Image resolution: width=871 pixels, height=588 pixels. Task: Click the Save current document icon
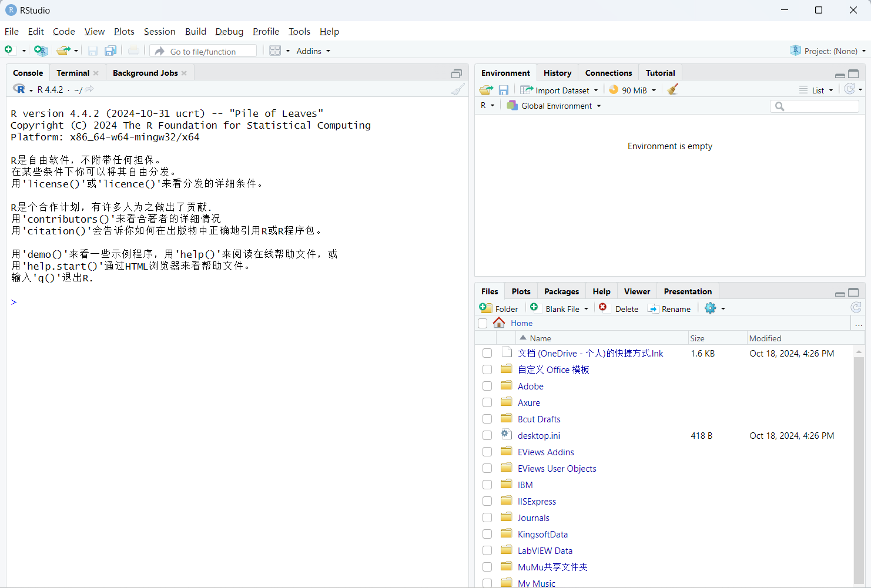click(x=93, y=51)
